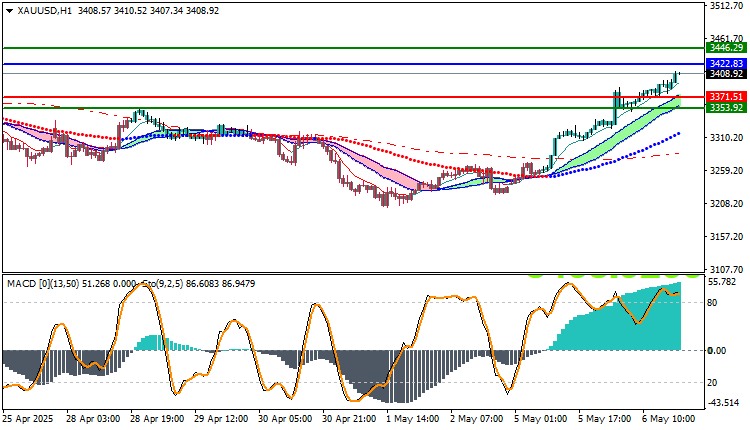Click the 3107.70 price axis value
The width and height of the screenshot is (750, 430).
(x=726, y=270)
